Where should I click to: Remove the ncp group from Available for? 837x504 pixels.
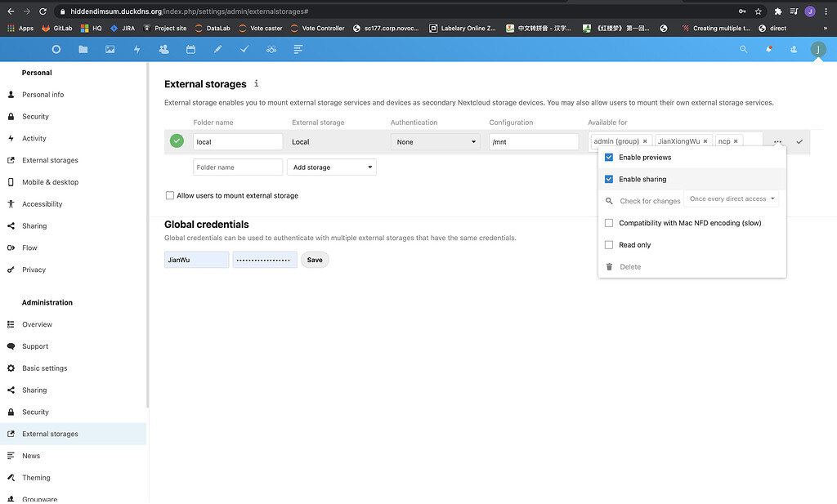(x=736, y=140)
